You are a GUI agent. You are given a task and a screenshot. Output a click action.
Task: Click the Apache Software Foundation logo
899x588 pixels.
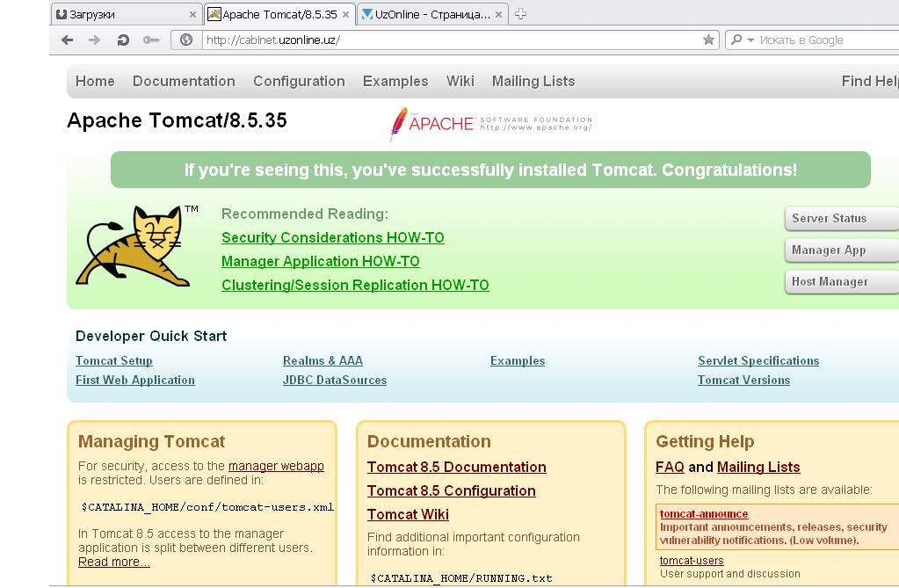[x=491, y=124]
